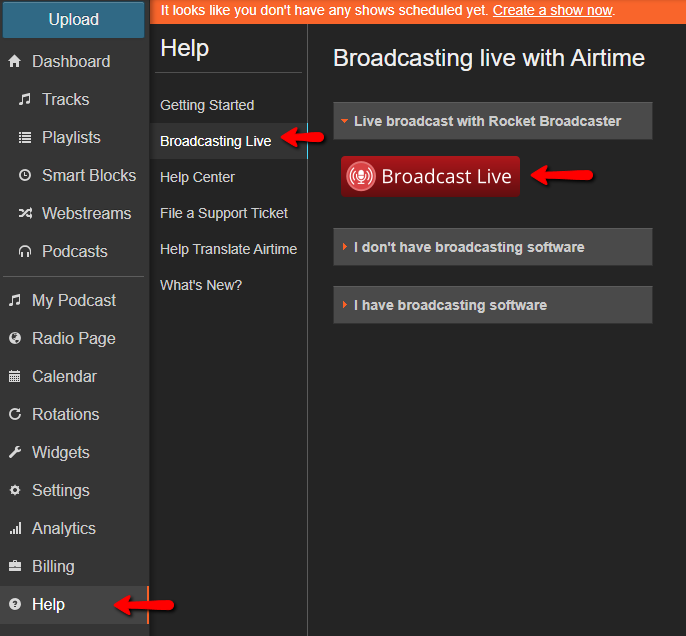Click the Webstreams shuffle icon
686x636 pixels.
coord(25,213)
